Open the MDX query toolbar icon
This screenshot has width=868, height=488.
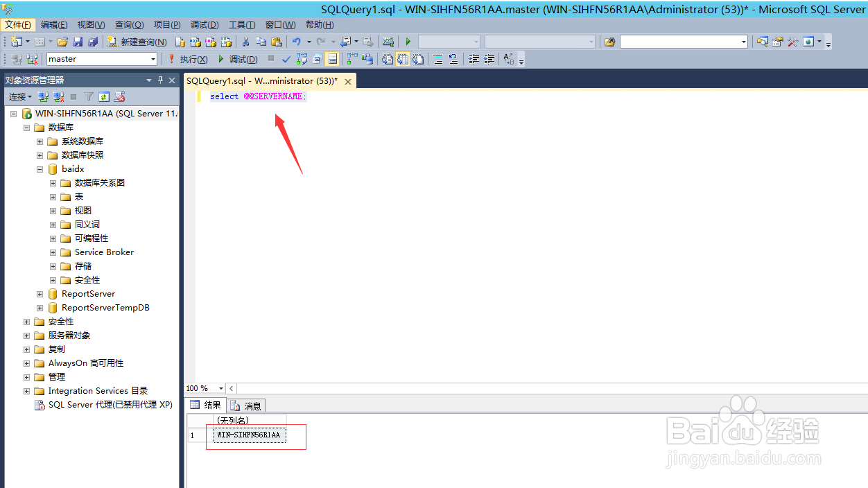(196, 42)
